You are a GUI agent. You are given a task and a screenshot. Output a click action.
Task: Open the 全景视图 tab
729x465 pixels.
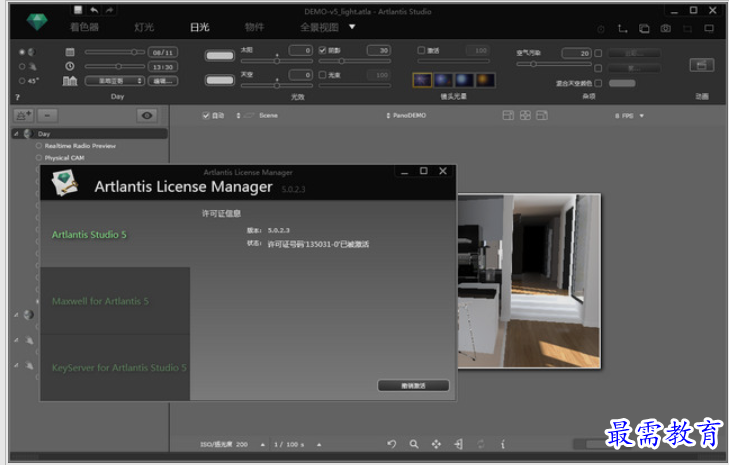[x=319, y=27]
